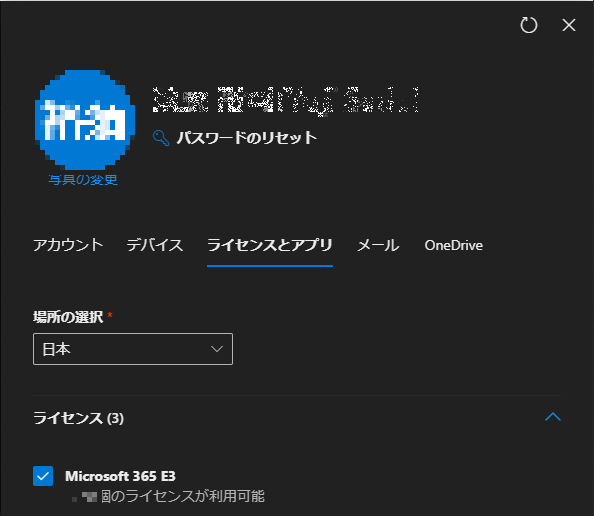This screenshot has height=516, width=594.
Task: Switch to the デバイス tab
Action: 155,245
